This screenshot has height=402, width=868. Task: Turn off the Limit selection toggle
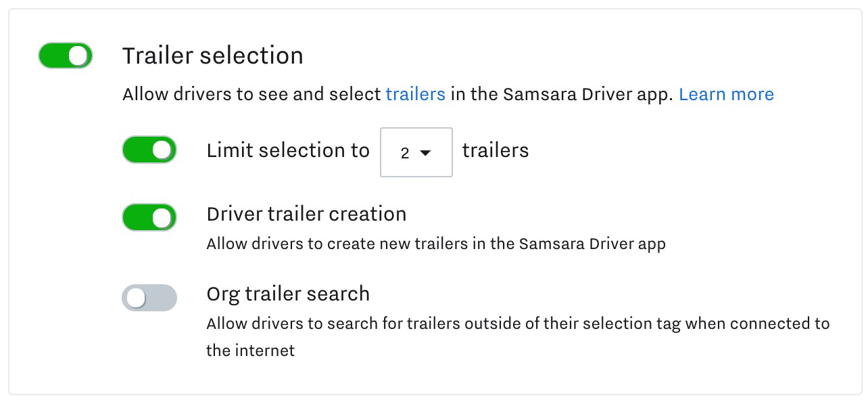[x=149, y=150]
